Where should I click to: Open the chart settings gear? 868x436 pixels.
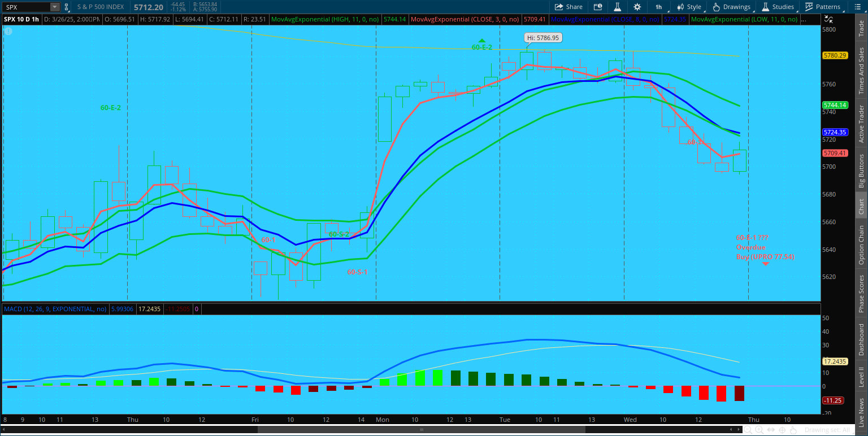[637, 7]
